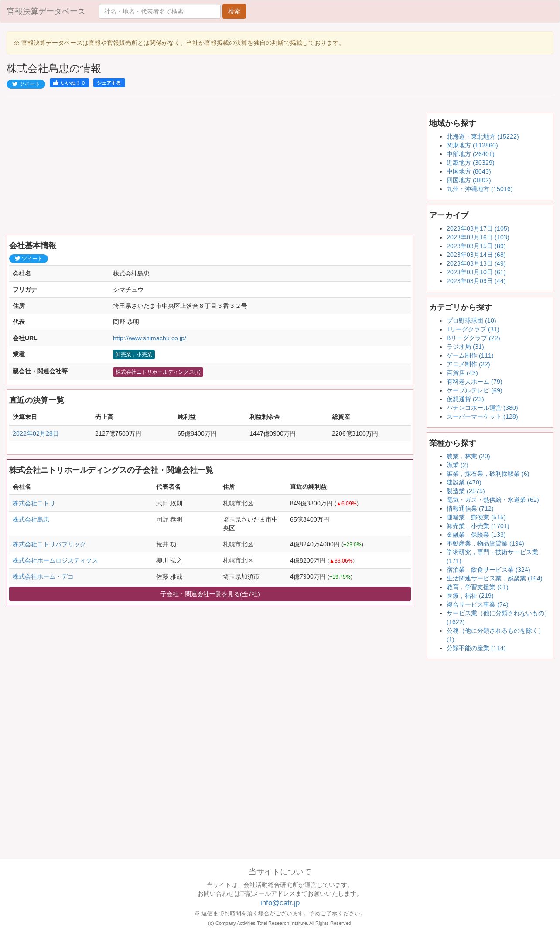Viewport: 560px width, 931px height.
Task: Select 関東地方 (112860) region
Action: pyautogui.click(x=472, y=145)
